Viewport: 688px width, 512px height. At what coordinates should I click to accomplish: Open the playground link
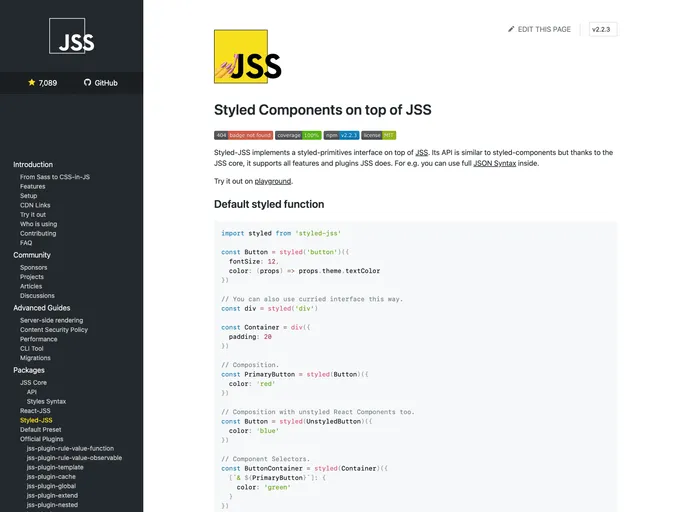pos(272,181)
